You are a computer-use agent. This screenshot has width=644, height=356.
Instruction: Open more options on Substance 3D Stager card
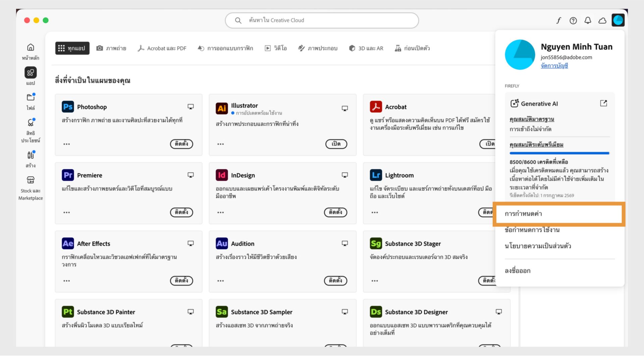pyautogui.click(x=375, y=281)
